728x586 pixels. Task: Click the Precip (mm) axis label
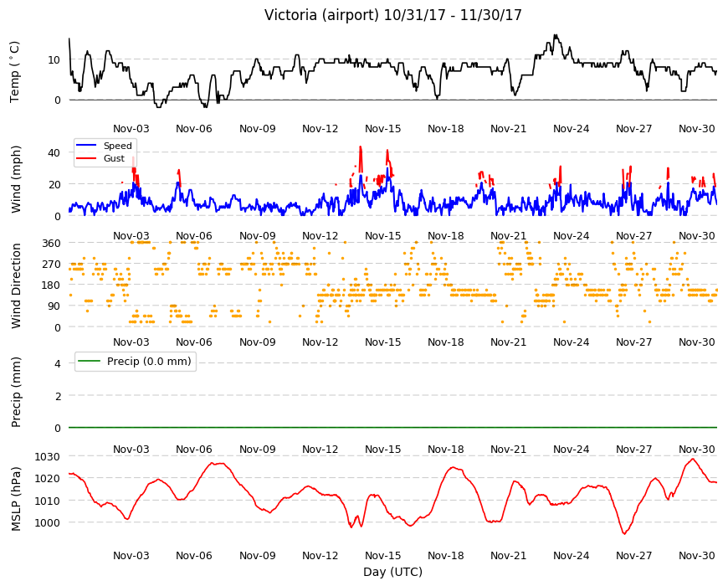pyautogui.click(x=16, y=392)
